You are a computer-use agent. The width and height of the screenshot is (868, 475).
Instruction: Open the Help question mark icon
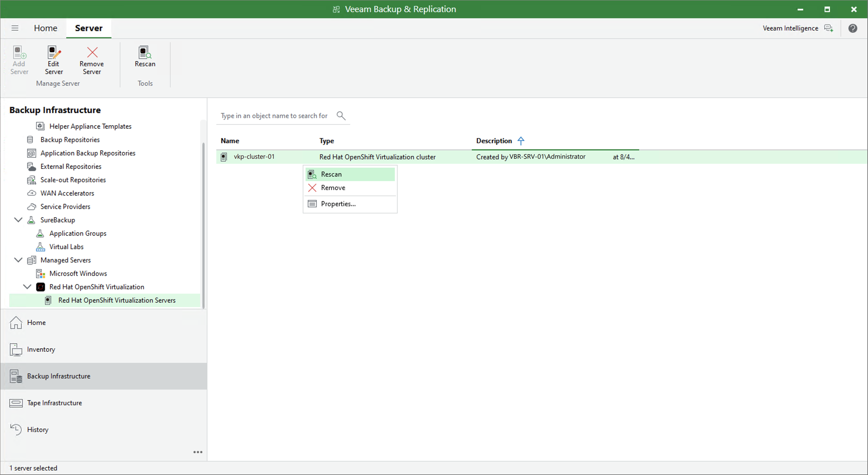tap(853, 28)
